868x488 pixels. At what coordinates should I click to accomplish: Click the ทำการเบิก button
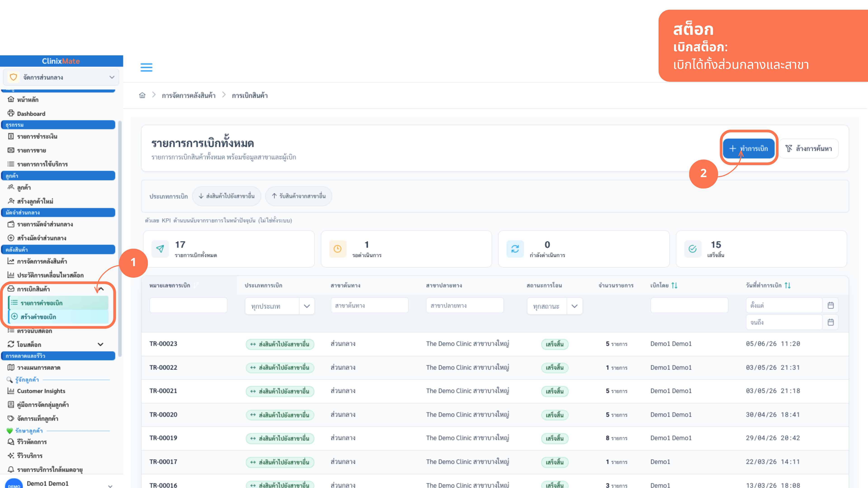pyautogui.click(x=749, y=148)
